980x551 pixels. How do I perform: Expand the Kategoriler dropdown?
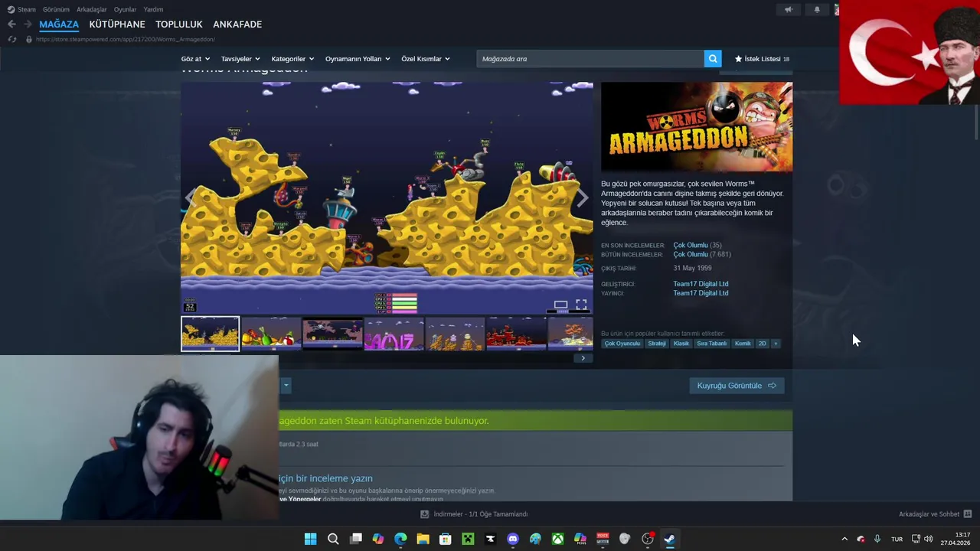(x=292, y=59)
